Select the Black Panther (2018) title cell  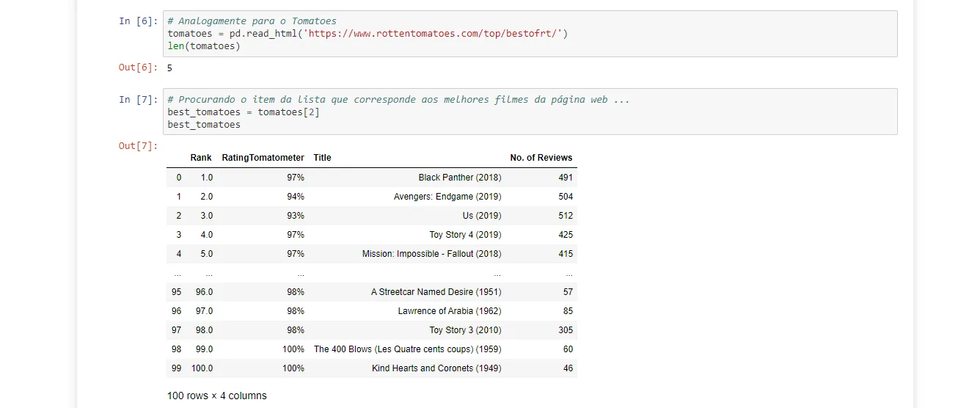(x=460, y=178)
